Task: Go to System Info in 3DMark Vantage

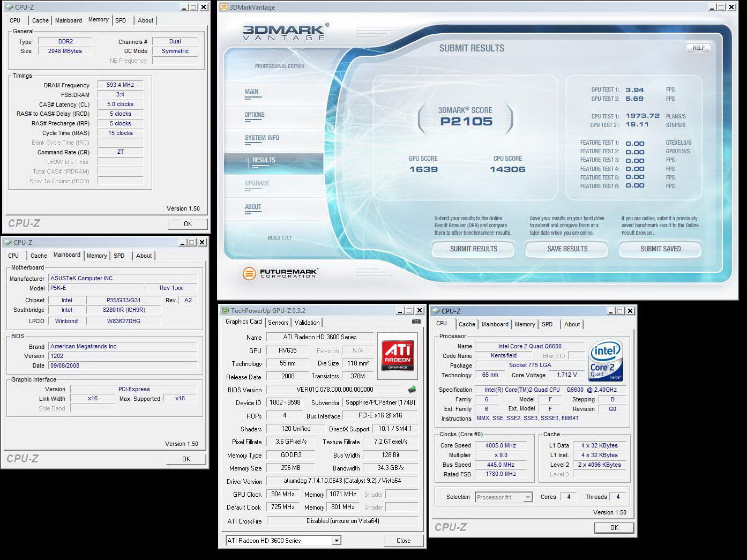Action: (262, 138)
